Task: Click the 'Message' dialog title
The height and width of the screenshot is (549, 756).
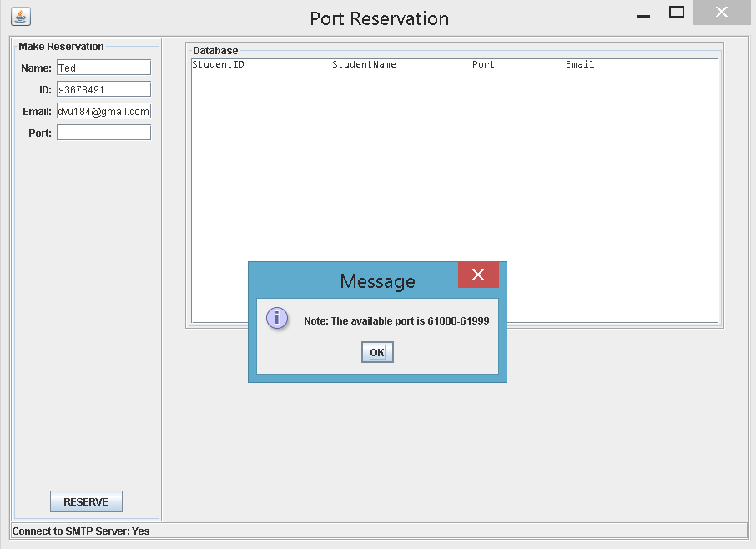Action: [x=377, y=281]
